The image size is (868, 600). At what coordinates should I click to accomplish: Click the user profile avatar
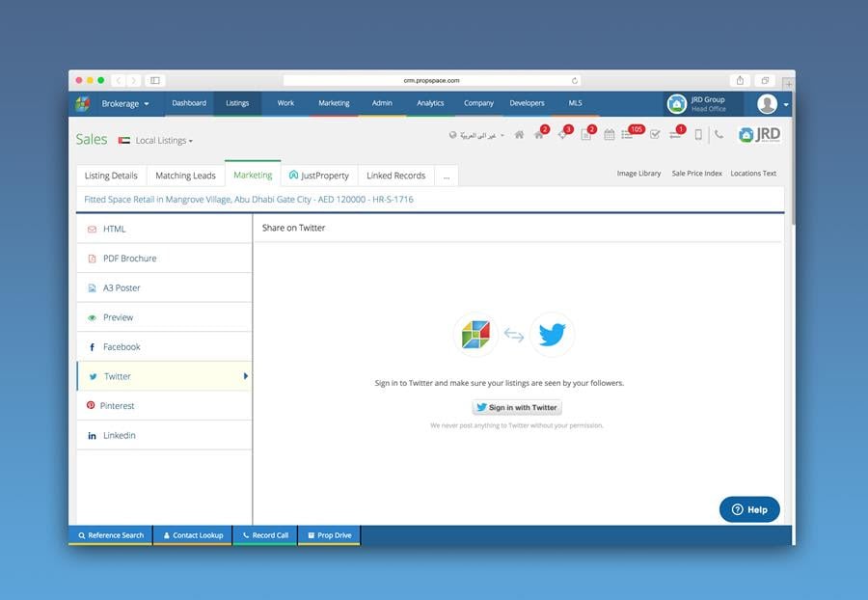[767, 103]
